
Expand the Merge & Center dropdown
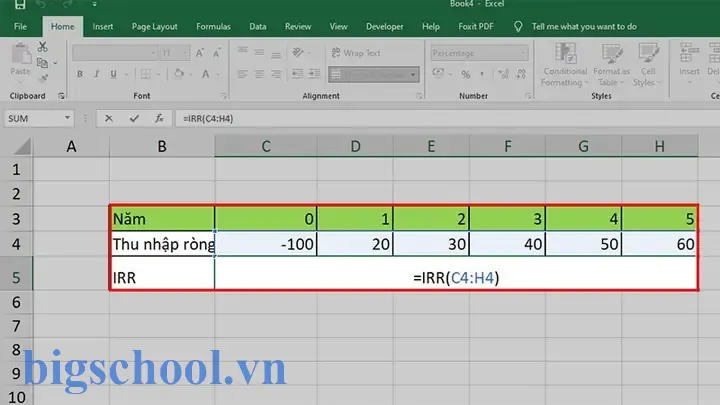click(413, 74)
